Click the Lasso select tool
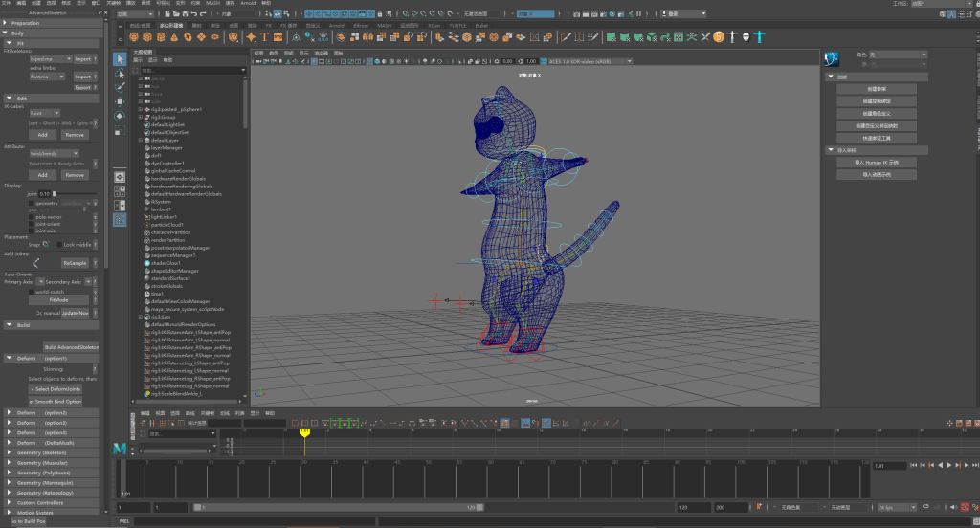 tap(120, 74)
